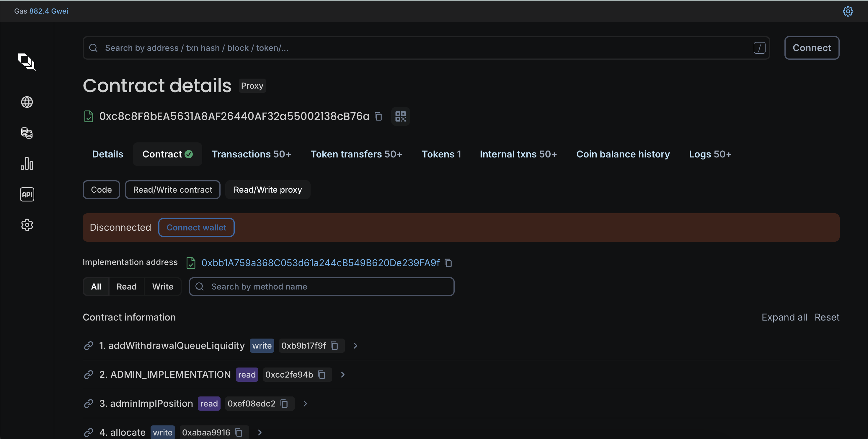
Task: Open top-right settings gear icon
Action: pyautogui.click(x=848, y=11)
